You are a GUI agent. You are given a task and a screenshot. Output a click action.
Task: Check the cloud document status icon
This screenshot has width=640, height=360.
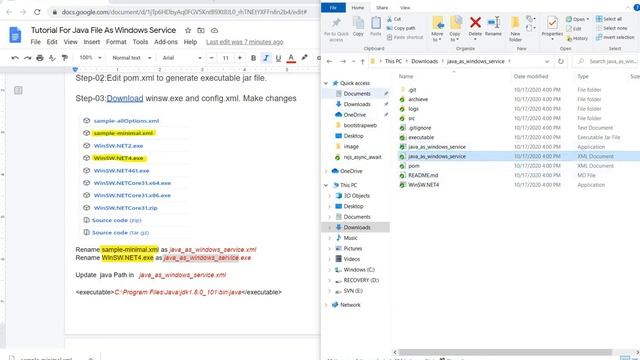coord(214,31)
